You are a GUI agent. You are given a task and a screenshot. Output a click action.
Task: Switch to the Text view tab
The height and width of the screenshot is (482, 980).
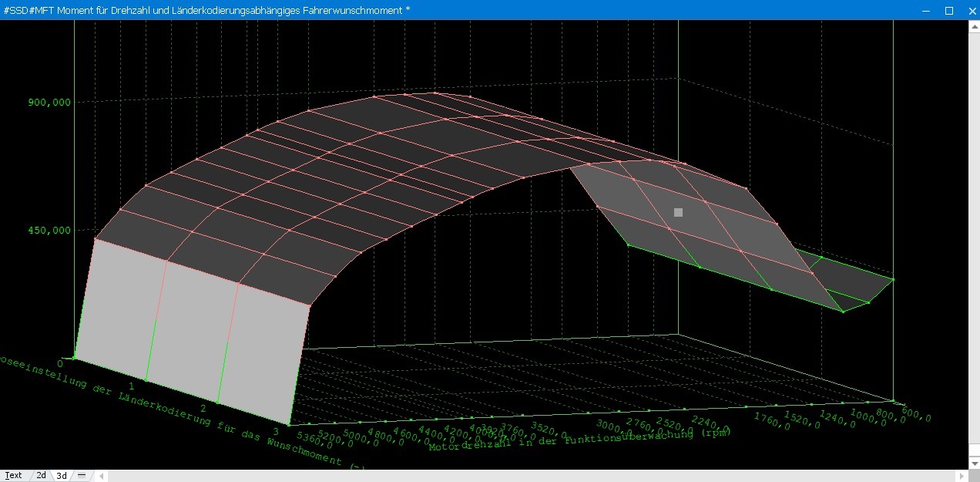click(x=13, y=476)
